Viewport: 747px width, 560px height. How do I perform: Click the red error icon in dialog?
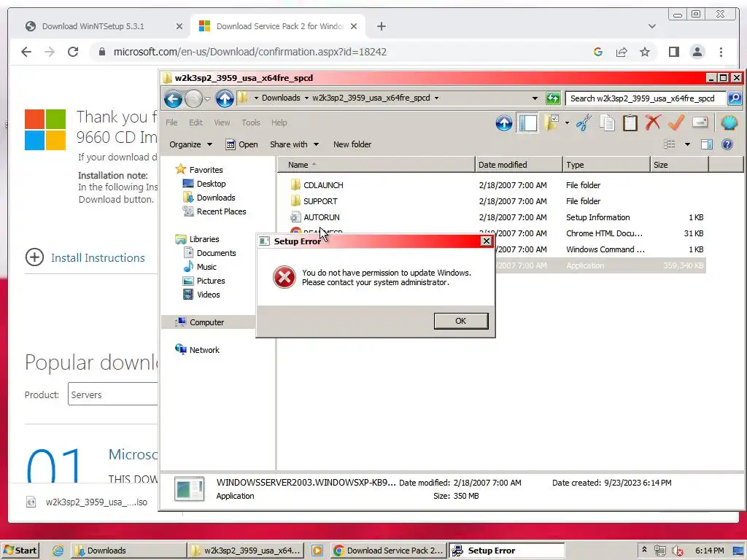[284, 277]
